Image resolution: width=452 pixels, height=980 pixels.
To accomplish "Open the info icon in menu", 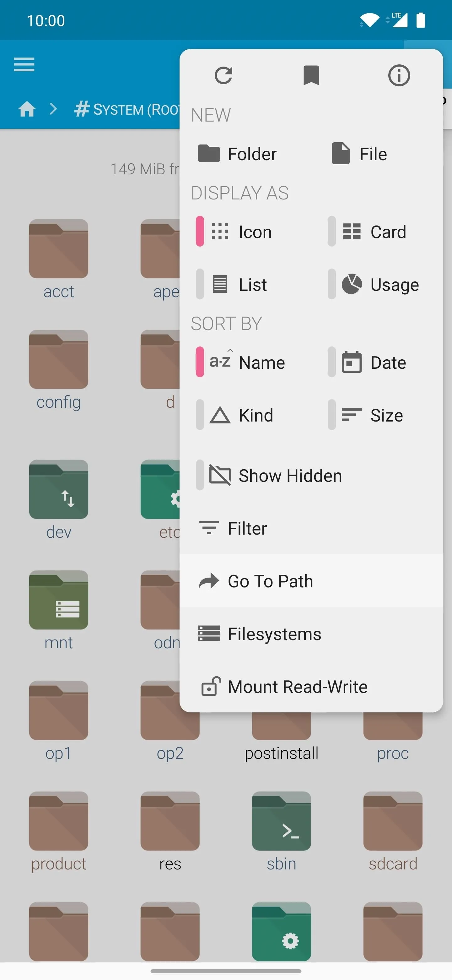I will pyautogui.click(x=399, y=75).
